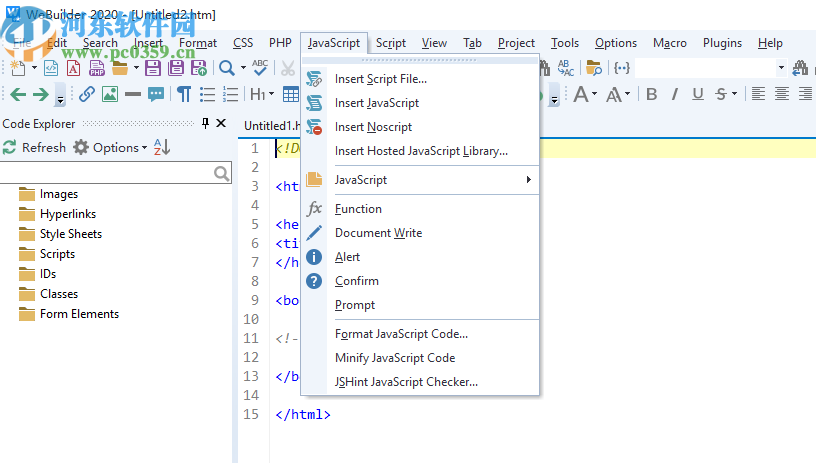Select Insert Script File menu entry
The width and height of the screenshot is (816, 463).
tap(380, 79)
